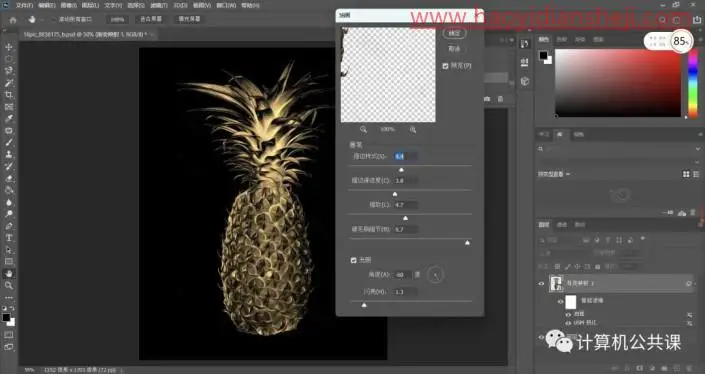
Task: Open the 滤镜(T) menu
Action: 159,6
